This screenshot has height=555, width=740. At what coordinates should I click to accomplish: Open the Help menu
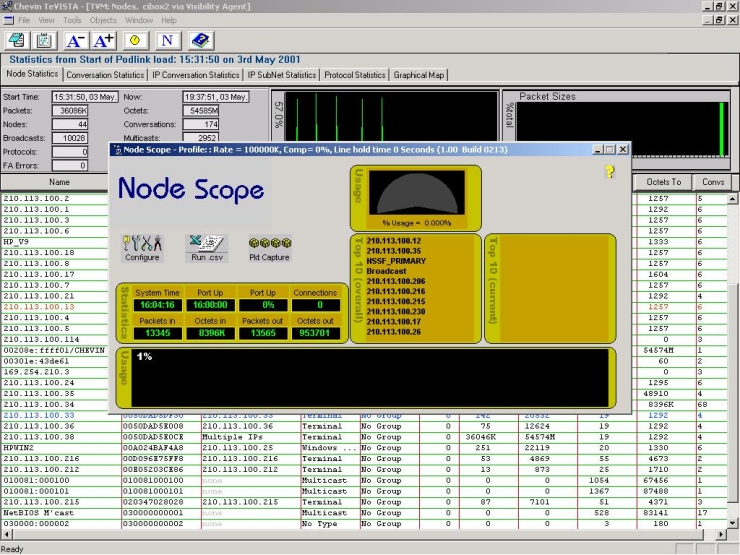[168, 20]
